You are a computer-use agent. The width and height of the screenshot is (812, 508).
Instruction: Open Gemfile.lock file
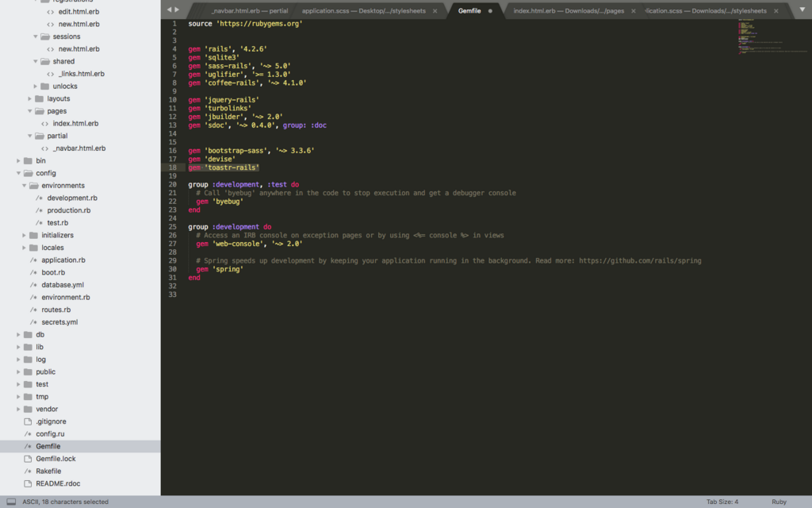pos(56,460)
